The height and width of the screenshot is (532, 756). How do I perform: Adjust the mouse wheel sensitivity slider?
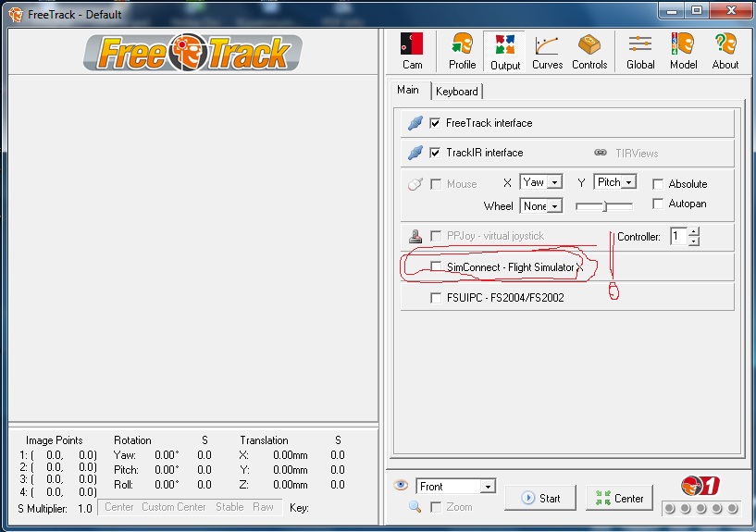coord(604,206)
